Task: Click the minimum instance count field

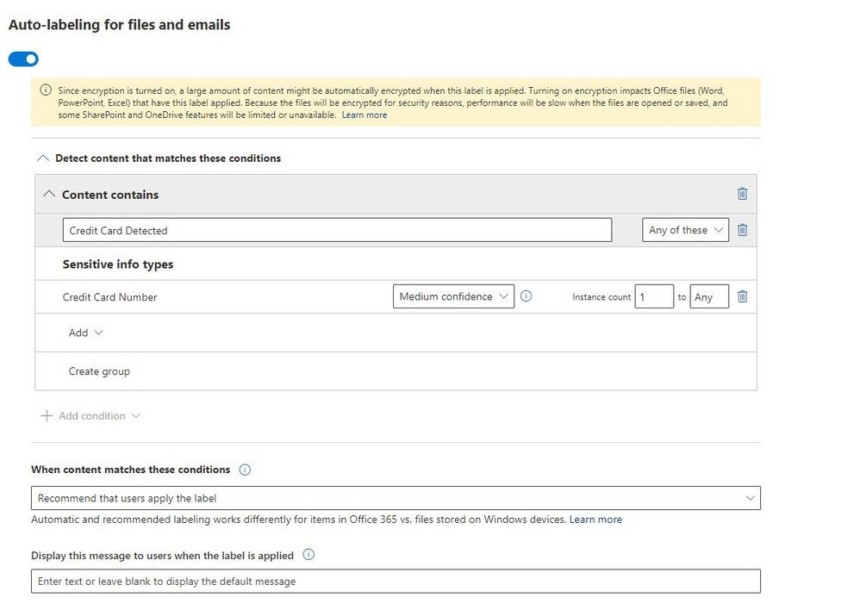Action: click(x=654, y=296)
